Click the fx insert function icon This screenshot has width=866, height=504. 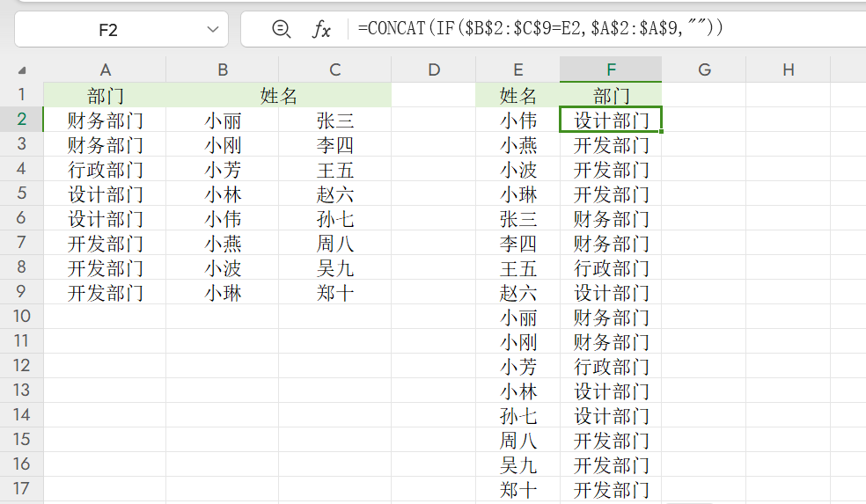322,30
